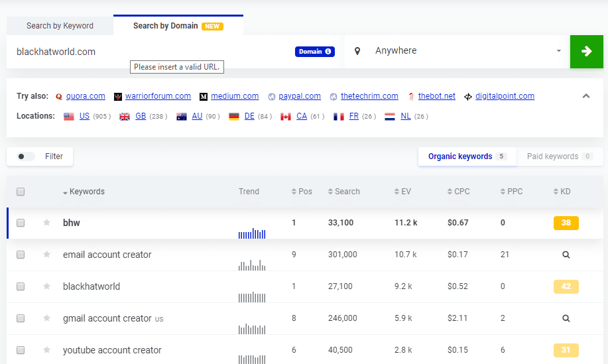
Task: Click the Quora logo icon
Action: coord(59,97)
